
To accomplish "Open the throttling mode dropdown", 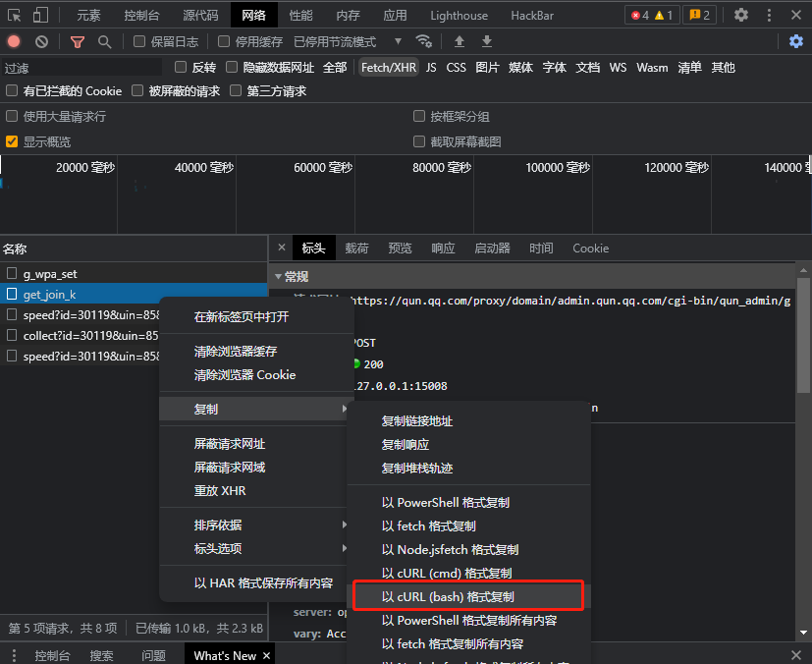I will coord(348,41).
